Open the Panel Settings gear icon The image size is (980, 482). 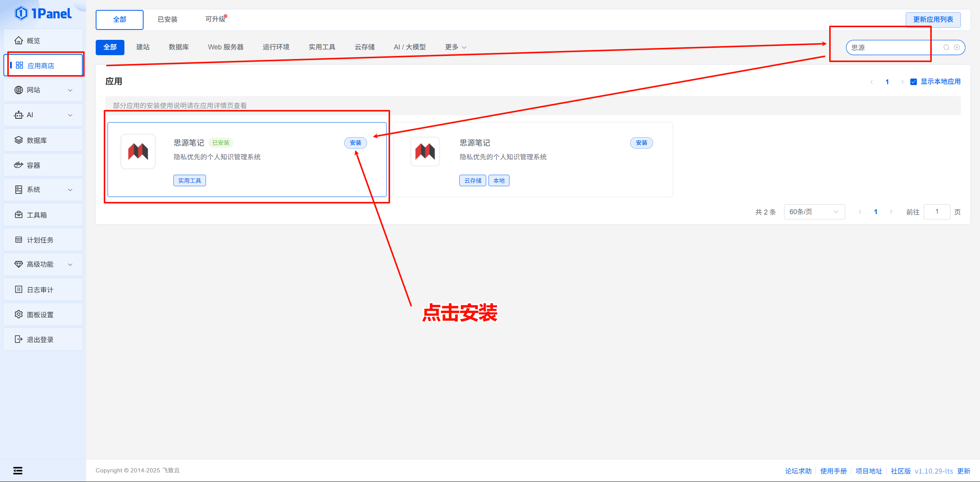point(18,315)
